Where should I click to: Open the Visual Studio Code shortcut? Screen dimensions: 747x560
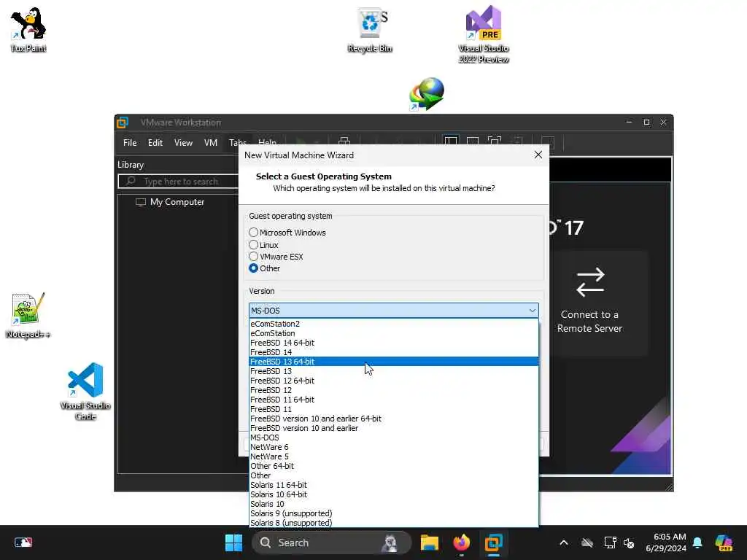click(85, 392)
